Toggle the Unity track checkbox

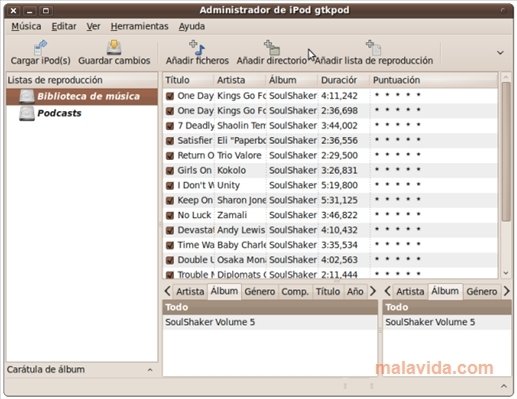pyautogui.click(x=170, y=185)
